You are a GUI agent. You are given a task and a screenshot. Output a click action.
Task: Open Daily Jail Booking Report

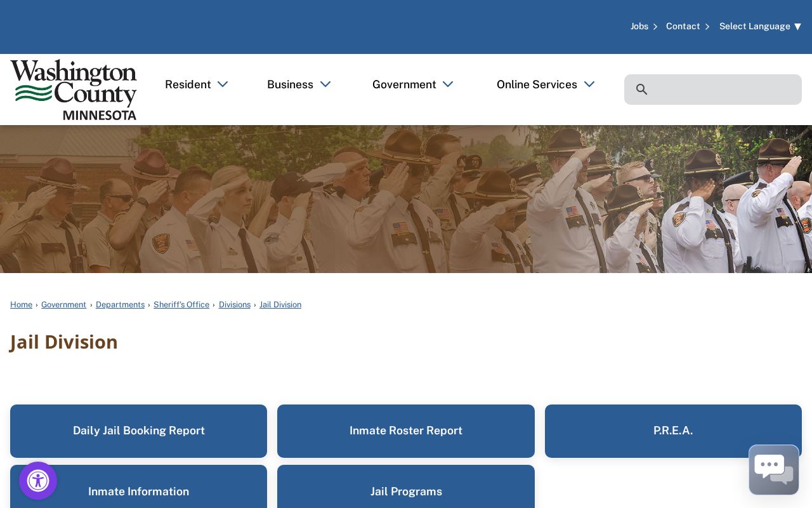coord(138,431)
